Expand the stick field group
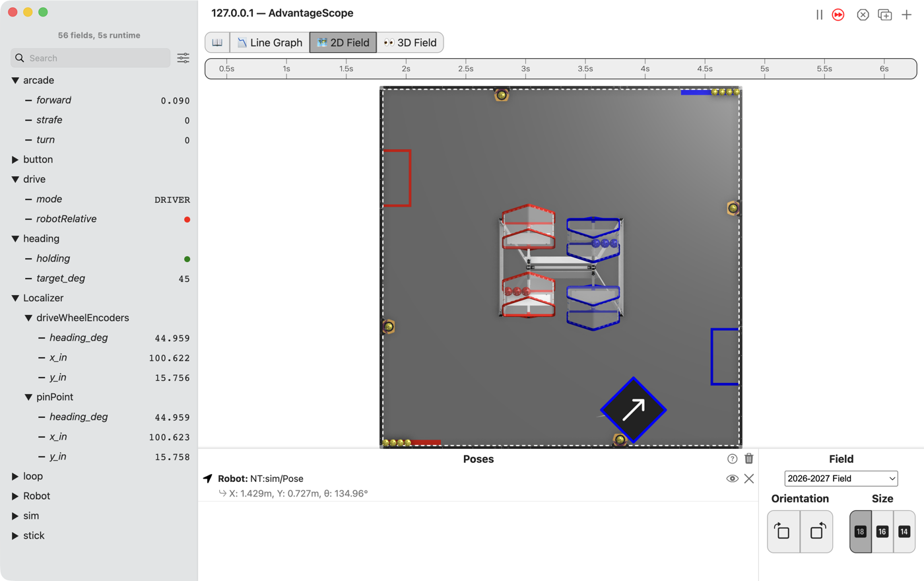 pyautogui.click(x=15, y=536)
